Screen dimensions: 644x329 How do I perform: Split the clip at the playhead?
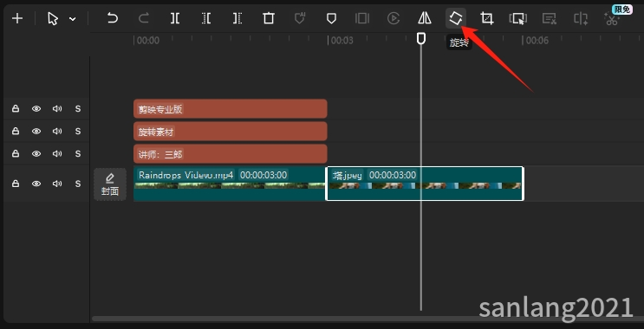(175, 18)
